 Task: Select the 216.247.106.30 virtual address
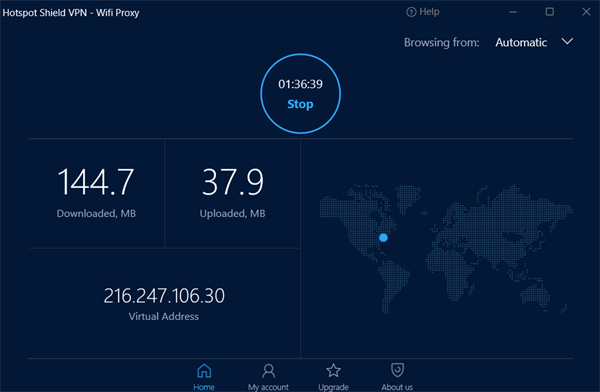pos(164,296)
